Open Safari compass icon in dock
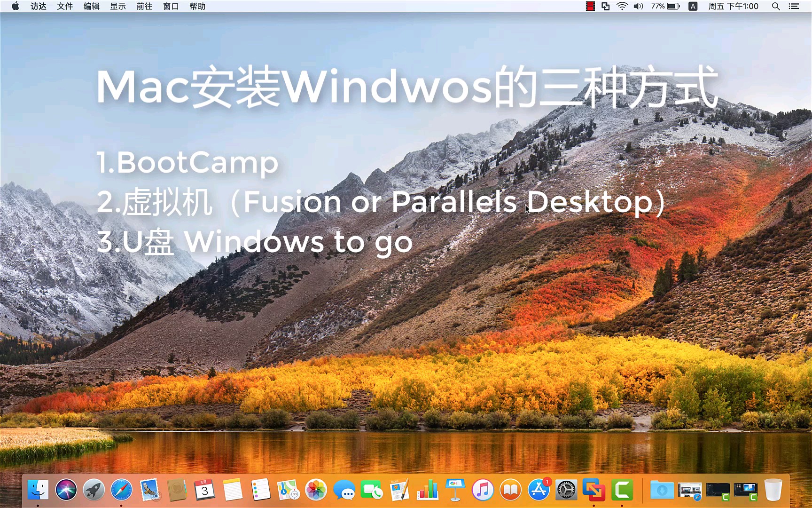The height and width of the screenshot is (508, 812). tap(122, 490)
